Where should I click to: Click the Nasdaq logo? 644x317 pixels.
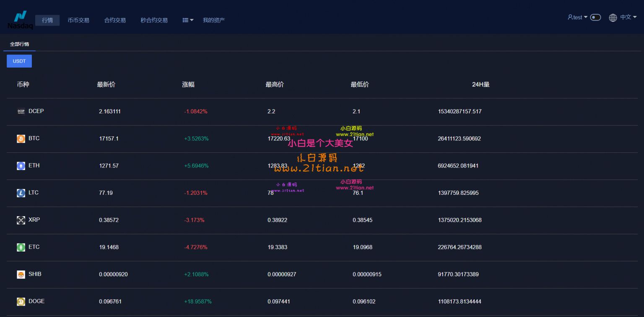[x=20, y=20]
